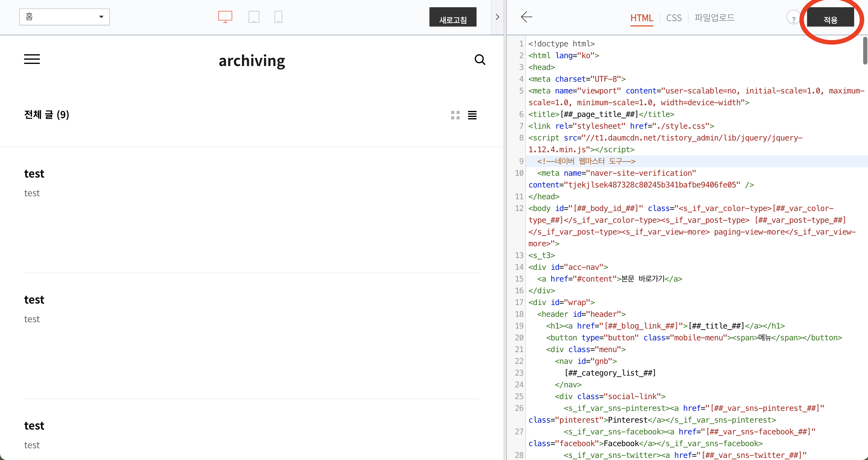
Task: Switch to the CSS tab
Action: [673, 18]
